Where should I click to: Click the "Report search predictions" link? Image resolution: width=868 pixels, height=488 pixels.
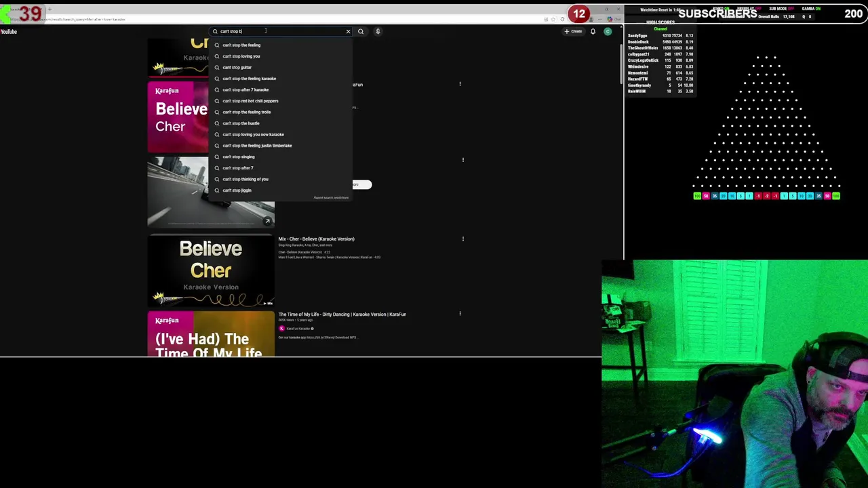(x=331, y=198)
